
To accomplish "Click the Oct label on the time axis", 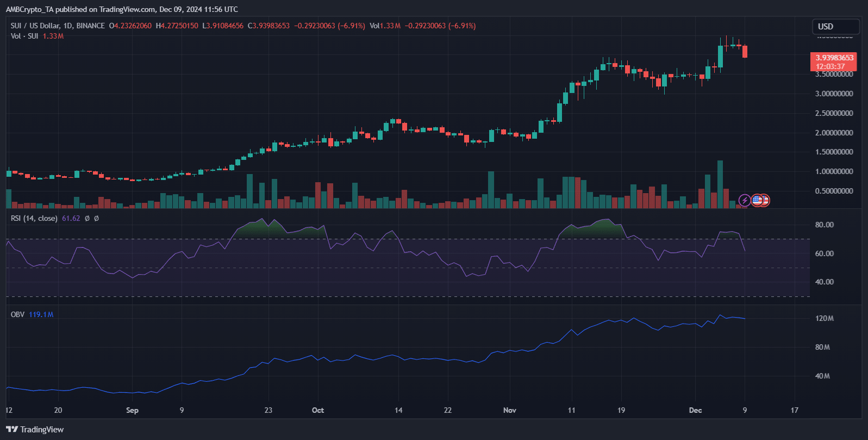I will tap(318, 410).
